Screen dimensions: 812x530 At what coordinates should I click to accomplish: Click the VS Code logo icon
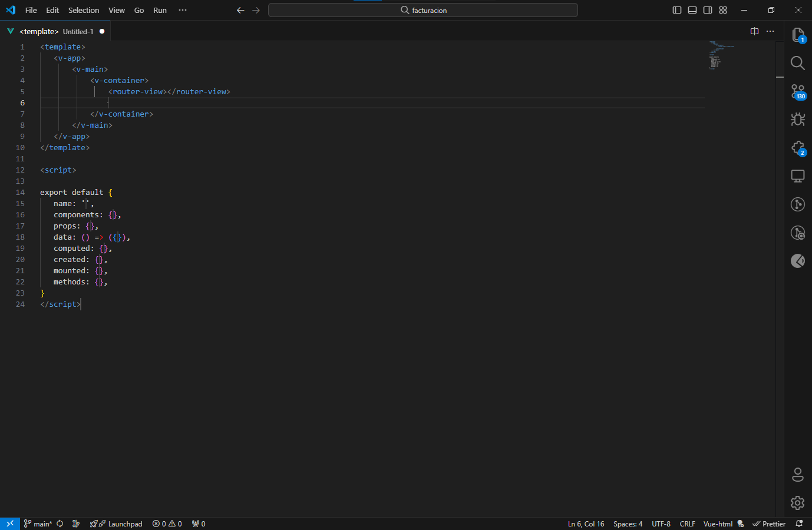(11, 10)
